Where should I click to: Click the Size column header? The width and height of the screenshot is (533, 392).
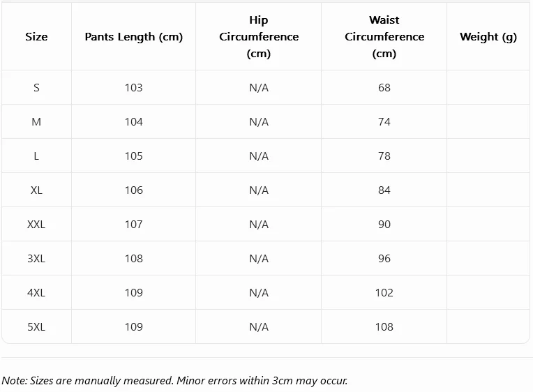[x=36, y=37]
